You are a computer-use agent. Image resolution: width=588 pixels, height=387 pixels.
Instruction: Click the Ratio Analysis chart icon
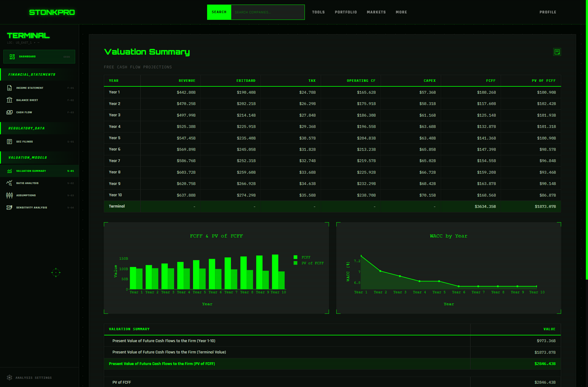click(9, 183)
